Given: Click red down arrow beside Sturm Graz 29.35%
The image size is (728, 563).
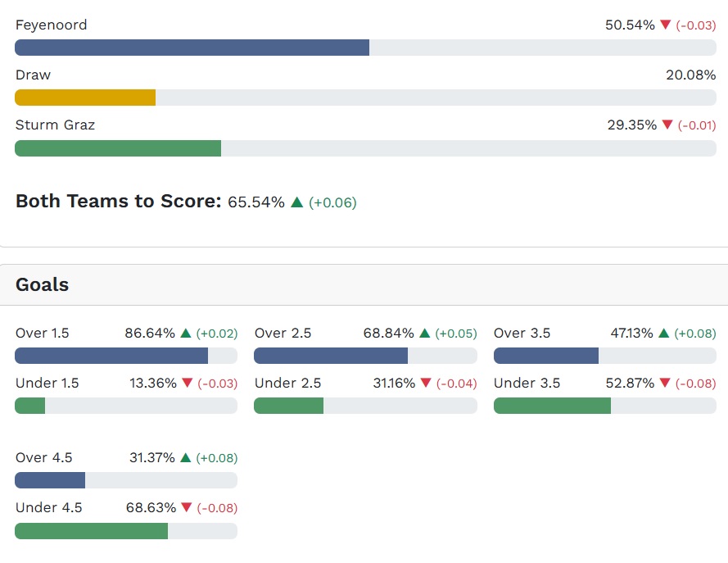Looking at the screenshot, I should coord(667,125).
